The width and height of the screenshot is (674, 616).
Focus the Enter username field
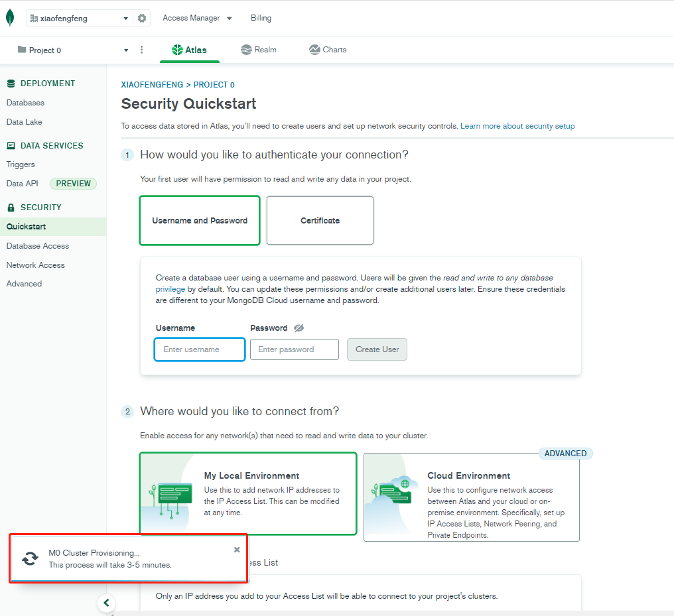click(x=200, y=349)
